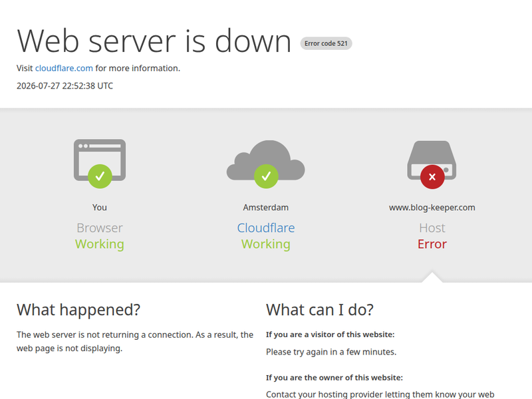
Task: Click the red 'Error' status text
Action: (432, 244)
